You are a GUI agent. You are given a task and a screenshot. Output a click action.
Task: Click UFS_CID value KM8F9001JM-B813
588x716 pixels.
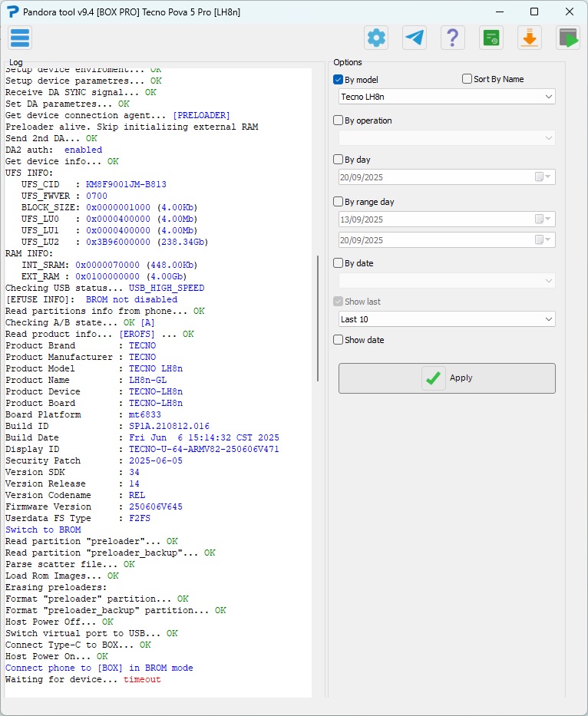(x=126, y=184)
